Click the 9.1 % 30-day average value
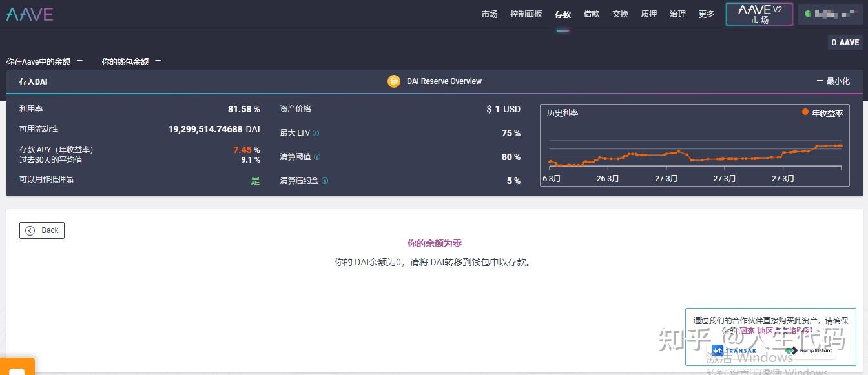 251,159
